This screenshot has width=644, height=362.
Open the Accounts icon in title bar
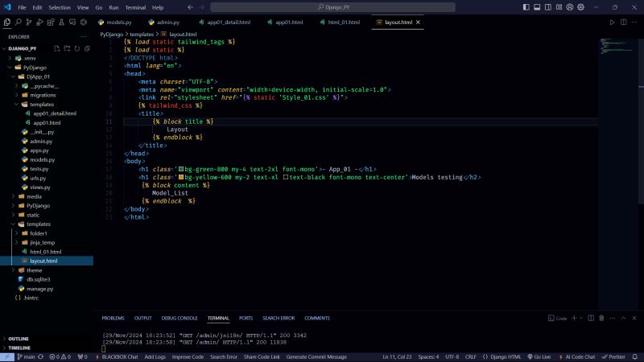click(x=570, y=7)
